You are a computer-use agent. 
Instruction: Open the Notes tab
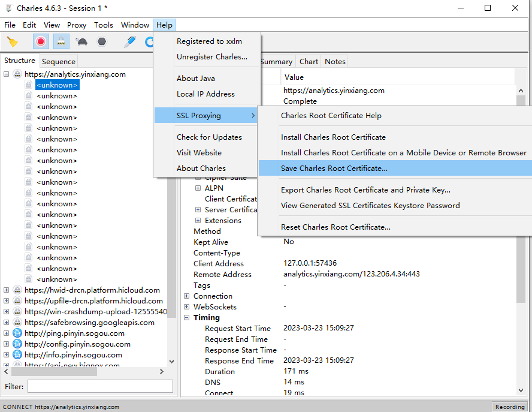point(335,62)
